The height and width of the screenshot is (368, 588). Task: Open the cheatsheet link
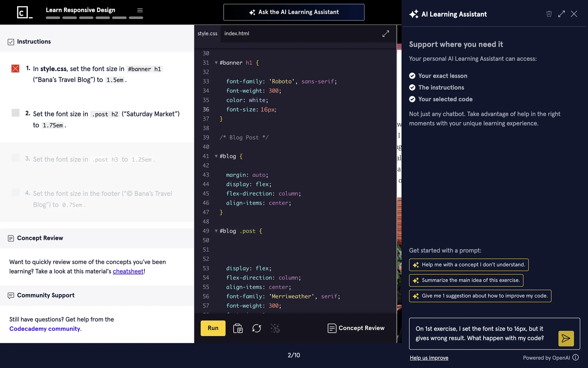[128, 271]
